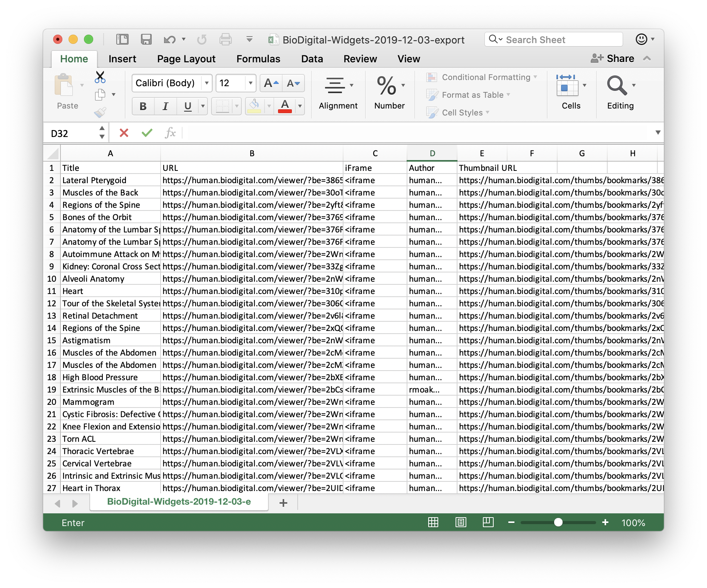
Task: Cut selection with scissors icon
Action: point(100,77)
